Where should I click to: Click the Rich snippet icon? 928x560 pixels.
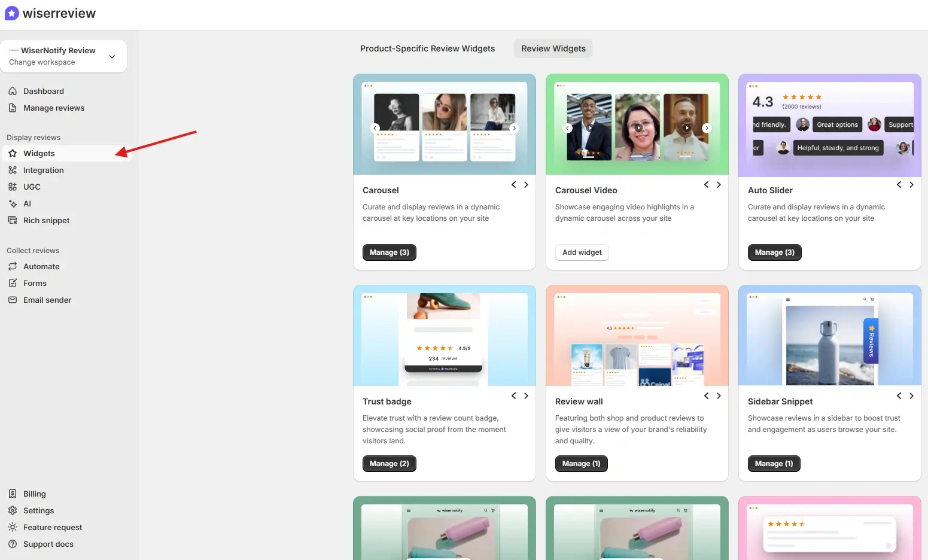tap(13, 220)
